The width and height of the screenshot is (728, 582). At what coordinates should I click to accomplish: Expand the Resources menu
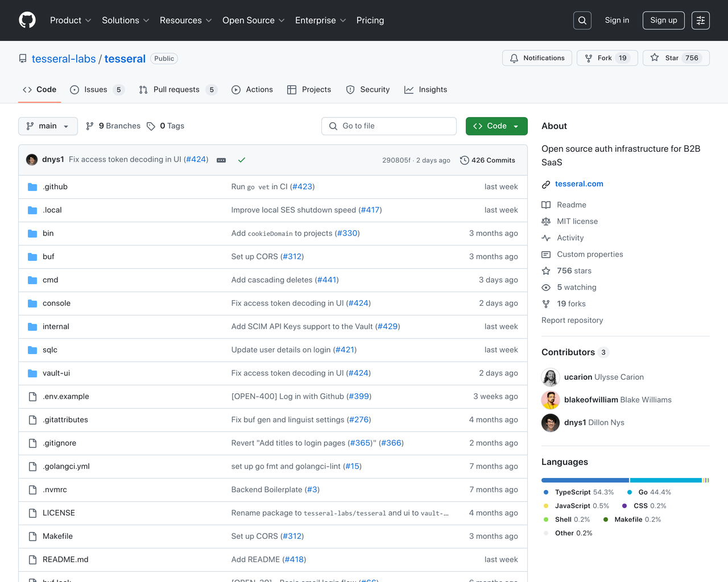click(x=186, y=20)
